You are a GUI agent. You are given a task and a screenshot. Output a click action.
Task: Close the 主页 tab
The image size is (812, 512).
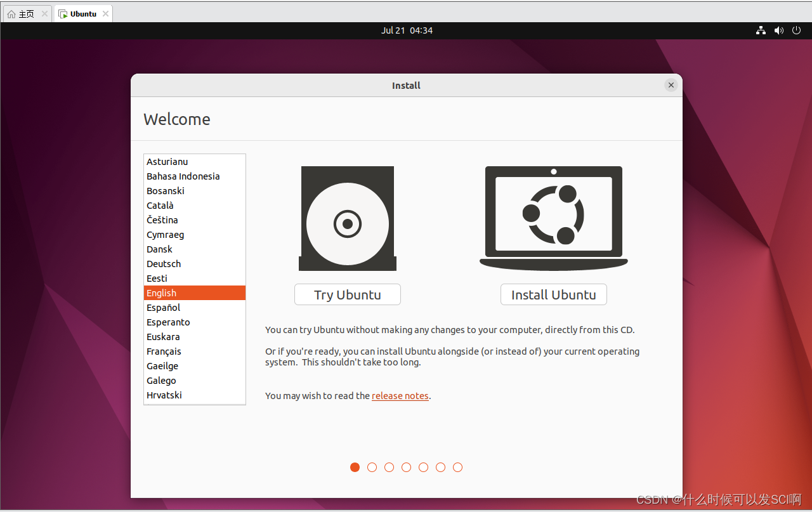pos(45,14)
